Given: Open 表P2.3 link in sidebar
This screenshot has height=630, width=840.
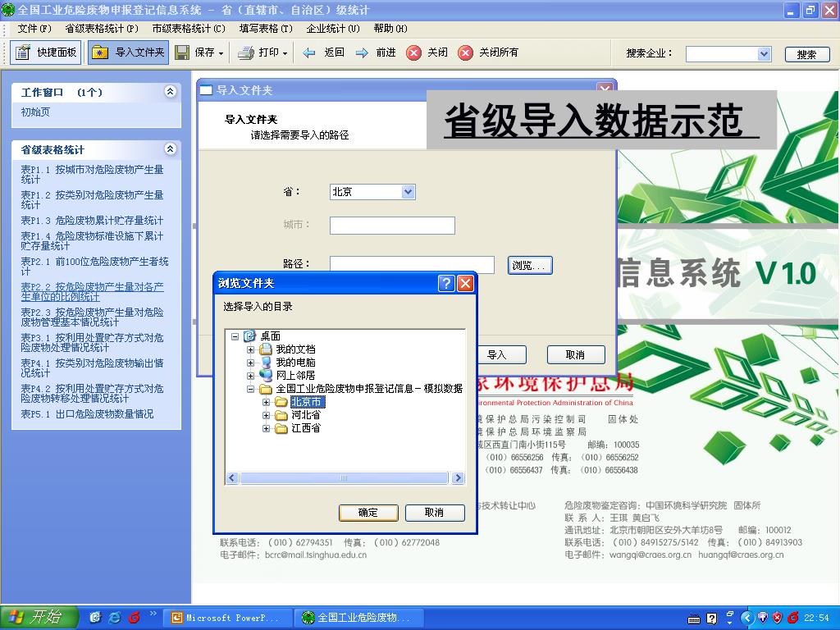Looking at the screenshot, I should pos(92,317).
